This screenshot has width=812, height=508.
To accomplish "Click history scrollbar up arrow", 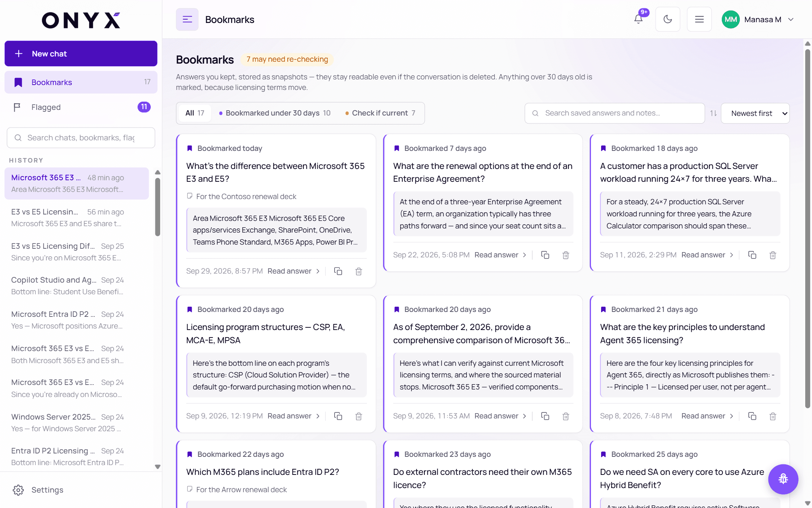I will 158,172.
